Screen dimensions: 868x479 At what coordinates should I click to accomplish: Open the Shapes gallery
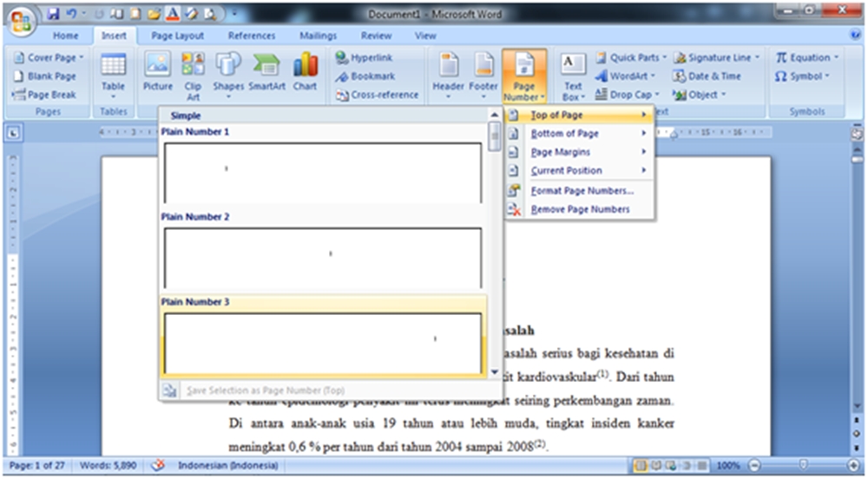point(228,76)
